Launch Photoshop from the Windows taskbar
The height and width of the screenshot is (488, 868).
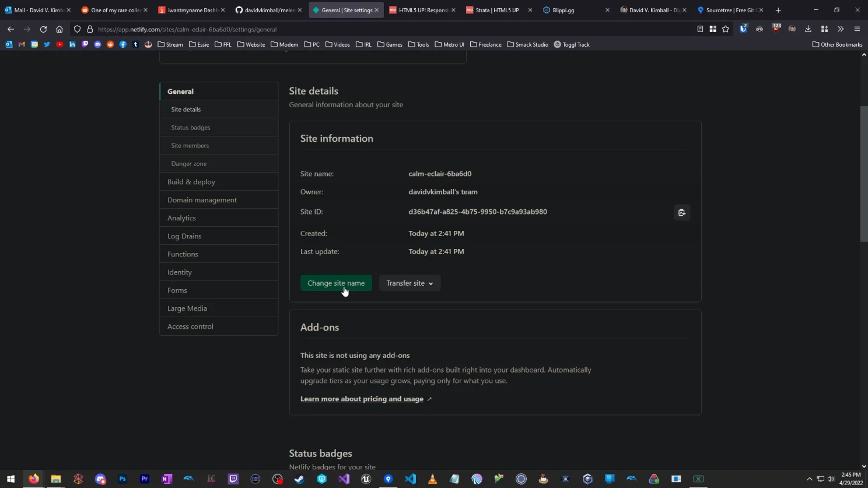[x=122, y=479]
